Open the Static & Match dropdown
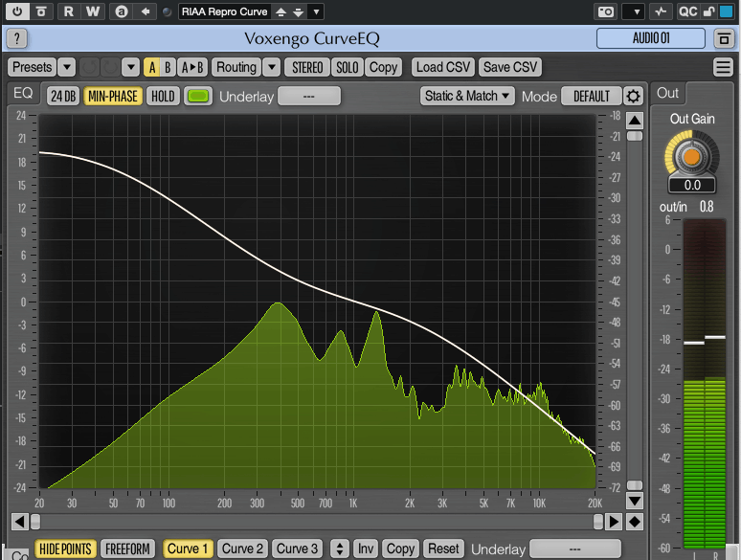This screenshot has height=560, width=741. click(467, 96)
